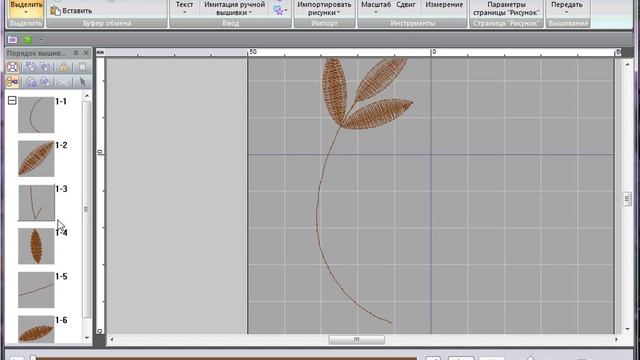Click the move-to-first sewing order icon
640x360 pixels.
coord(30,67)
